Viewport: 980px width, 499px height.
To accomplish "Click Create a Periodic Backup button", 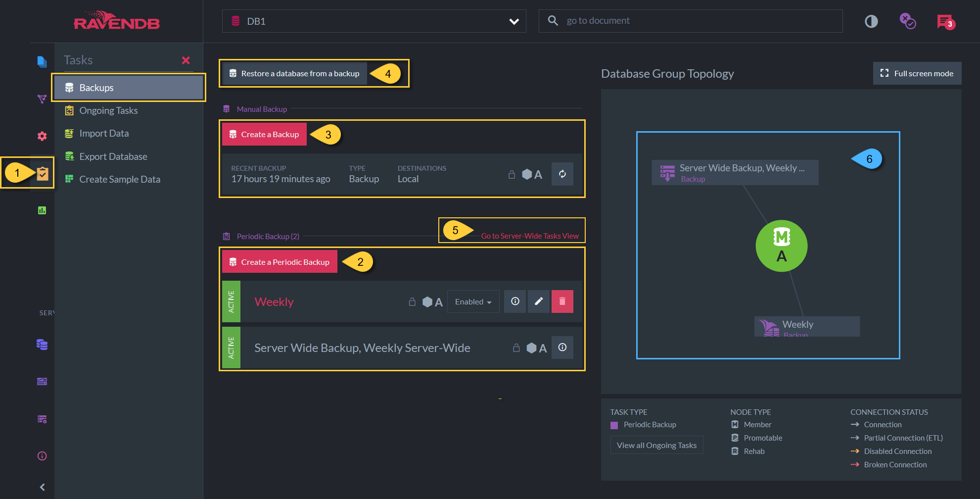I will coord(280,262).
